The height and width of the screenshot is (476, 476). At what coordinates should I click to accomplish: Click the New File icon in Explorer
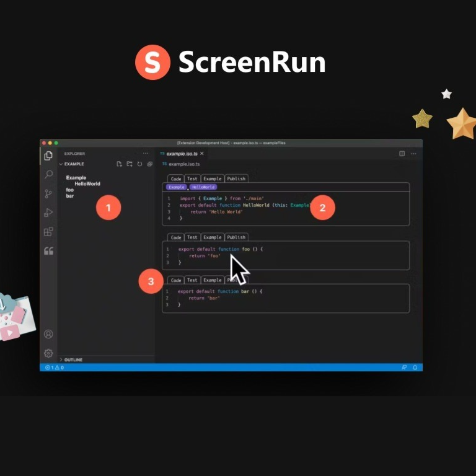point(119,164)
